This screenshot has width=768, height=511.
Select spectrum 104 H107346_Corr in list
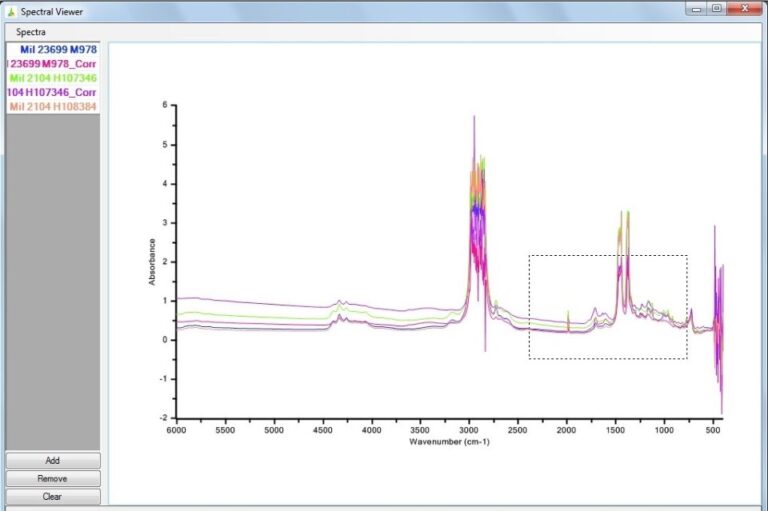tap(53, 92)
